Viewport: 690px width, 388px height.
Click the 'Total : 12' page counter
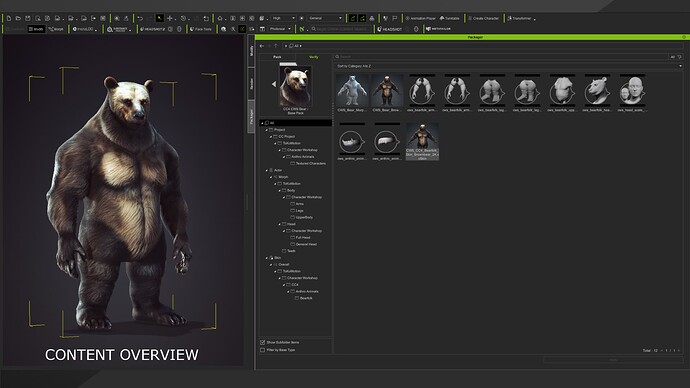[650, 351]
